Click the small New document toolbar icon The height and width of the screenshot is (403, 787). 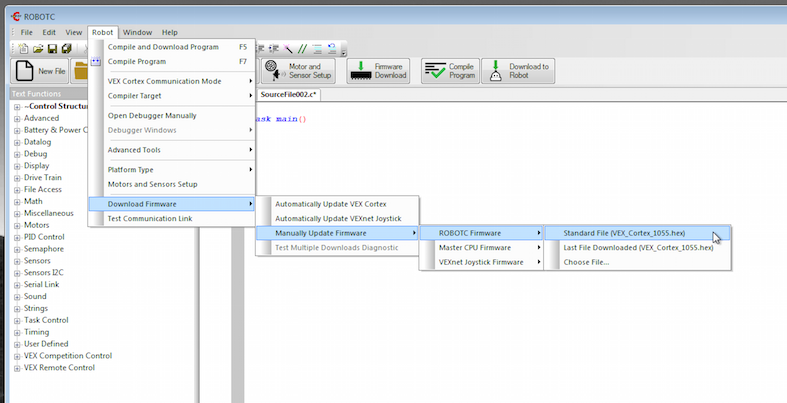(23, 49)
